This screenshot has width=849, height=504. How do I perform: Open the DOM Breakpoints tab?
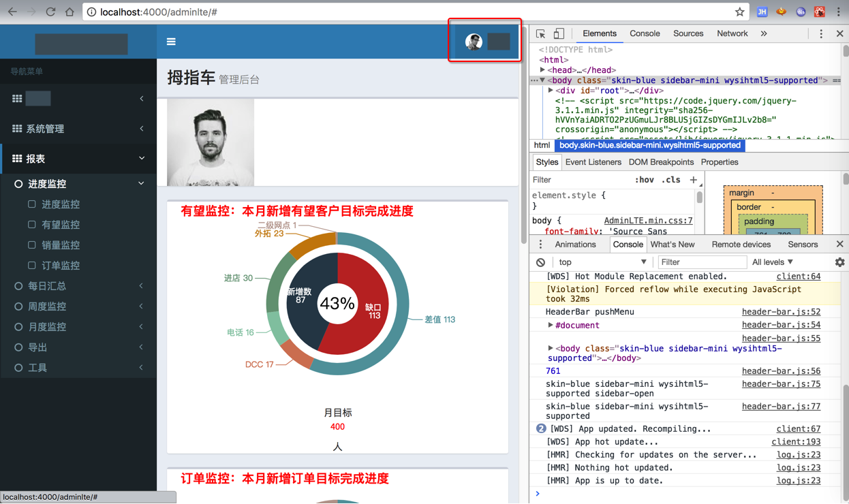coord(661,162)
